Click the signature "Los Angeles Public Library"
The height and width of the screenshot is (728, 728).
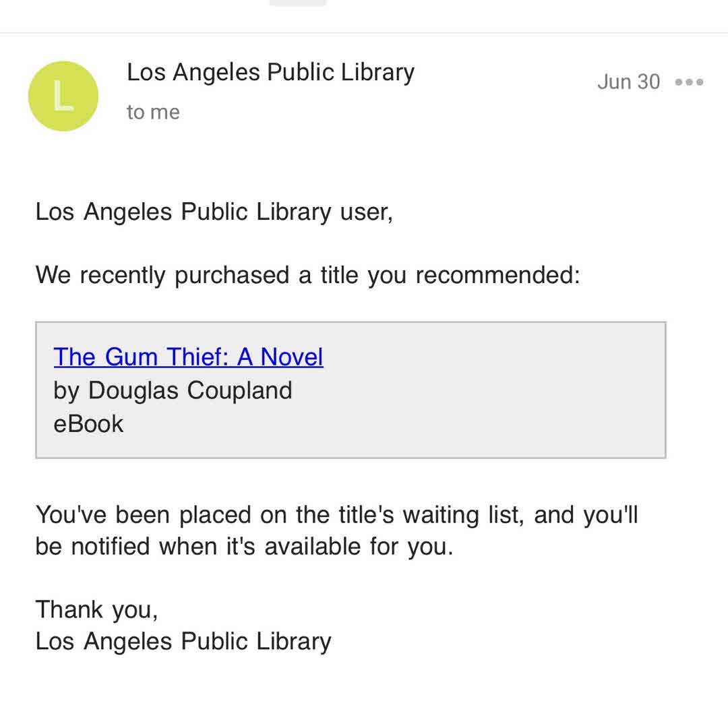(183, 641)
